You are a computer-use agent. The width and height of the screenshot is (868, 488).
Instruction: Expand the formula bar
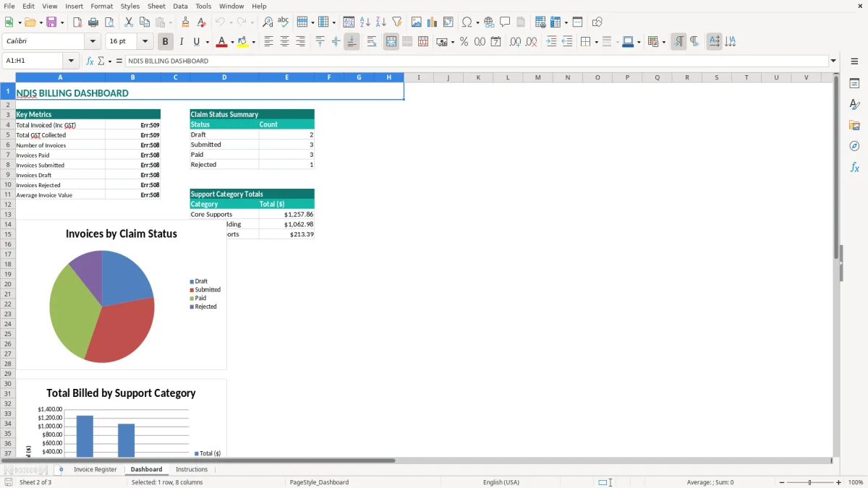833,61
